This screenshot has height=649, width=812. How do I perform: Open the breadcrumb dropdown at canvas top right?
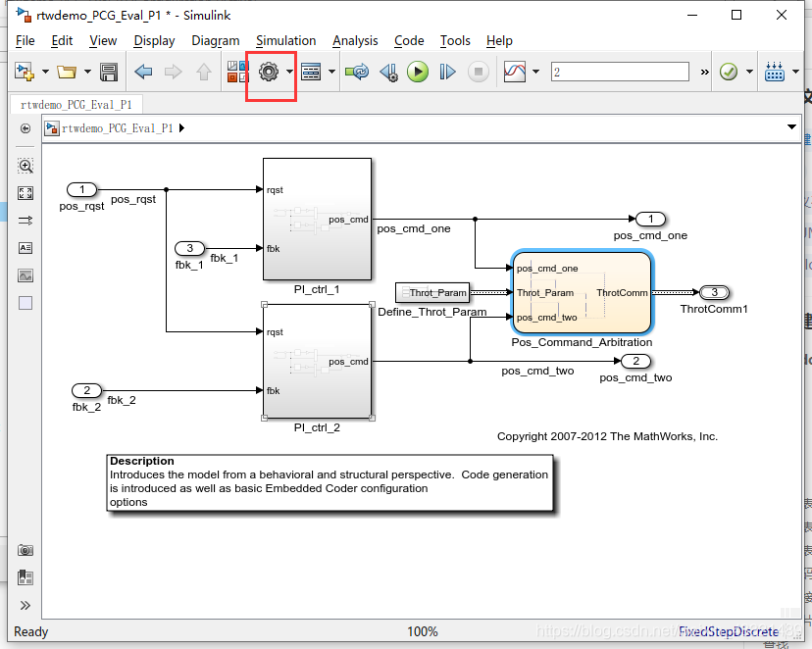790,127
